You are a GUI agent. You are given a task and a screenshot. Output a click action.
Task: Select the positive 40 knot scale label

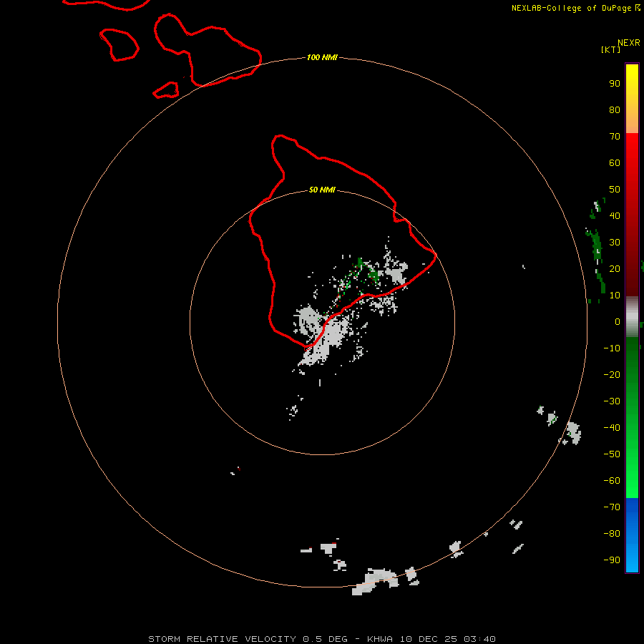(x=615, y=215)
